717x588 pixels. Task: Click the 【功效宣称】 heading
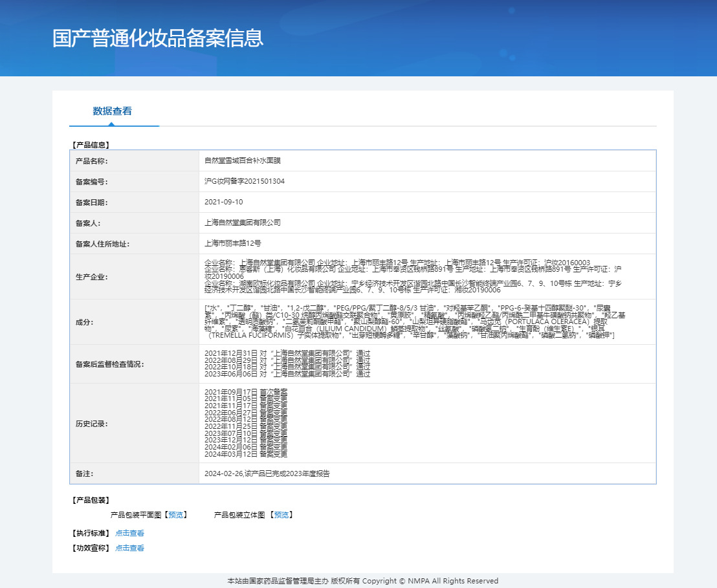pos(91,548)
